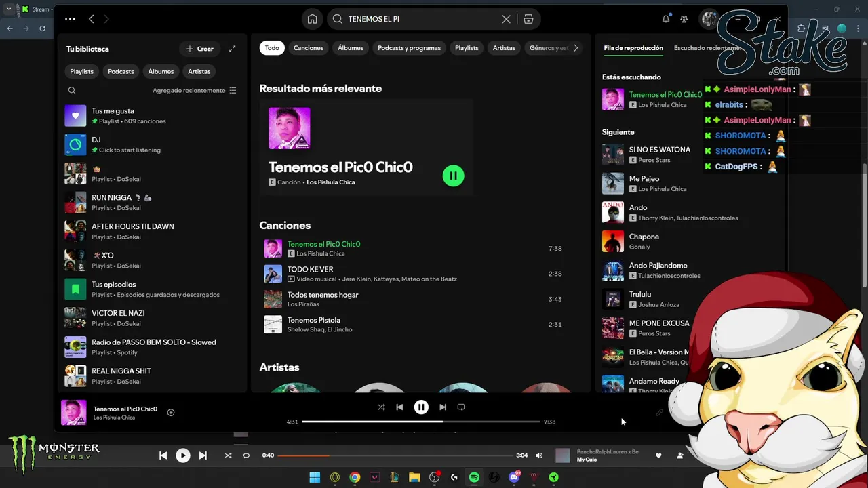Screen dimensions: 868x488
Task: Seek on the background player's orange progress bar
Action: click(x=395, y=455)
